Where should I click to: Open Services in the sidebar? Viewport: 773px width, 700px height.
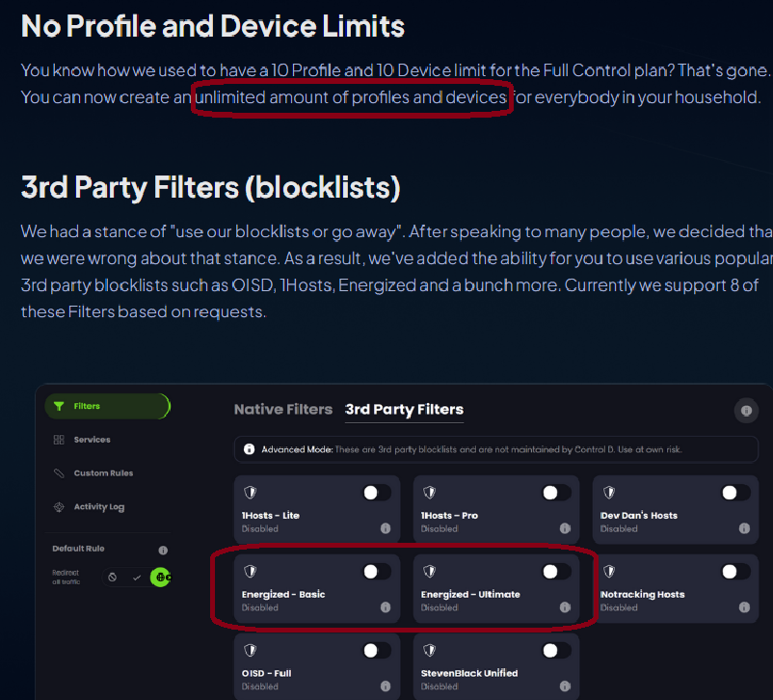point(92,440)
